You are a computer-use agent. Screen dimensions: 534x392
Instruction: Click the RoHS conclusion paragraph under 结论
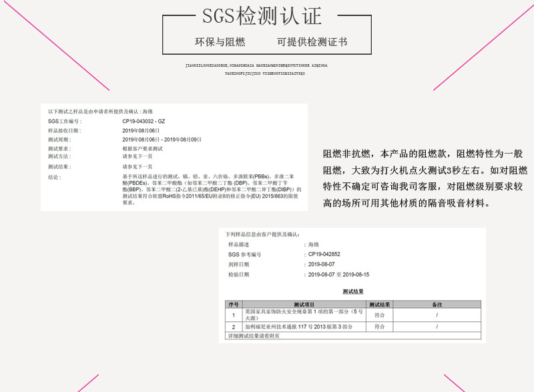(x=212, y=190)
